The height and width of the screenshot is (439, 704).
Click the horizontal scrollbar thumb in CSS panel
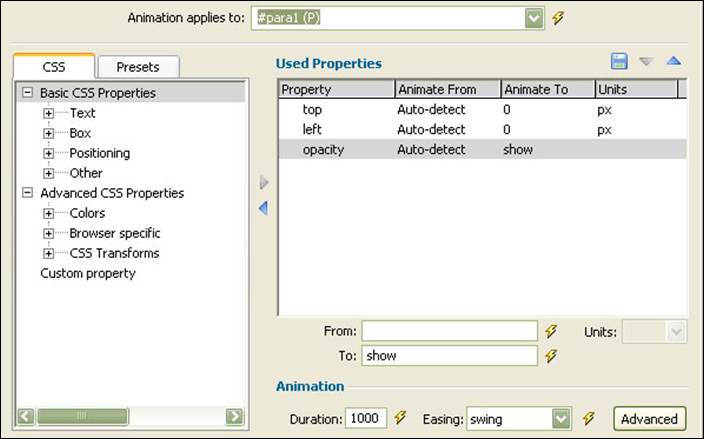pyautogui.click(x=83, y=416)
